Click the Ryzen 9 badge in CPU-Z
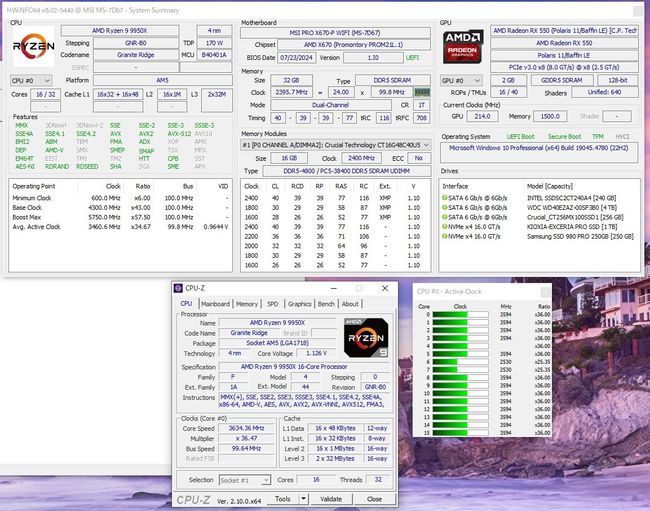 click(x=366, y=337)
